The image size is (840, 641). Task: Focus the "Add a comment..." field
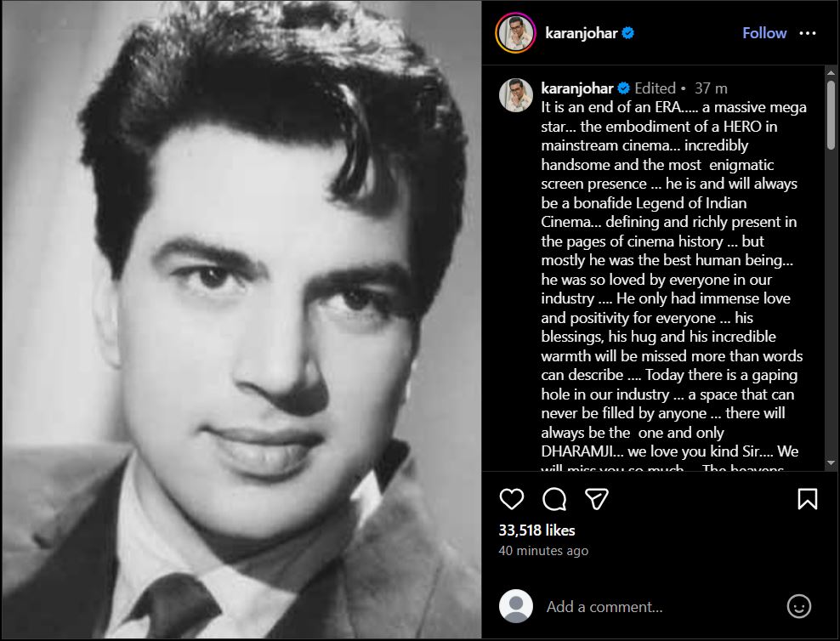pyautogui.click(x=655, y=606)
